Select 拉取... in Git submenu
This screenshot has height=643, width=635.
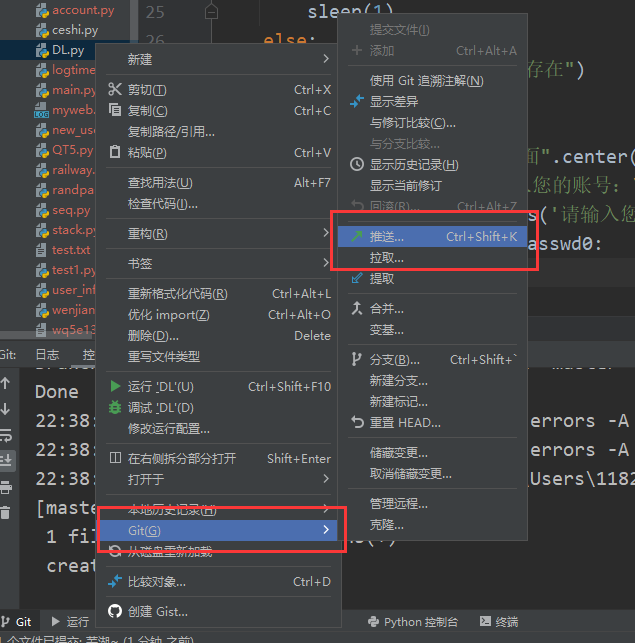432,258
